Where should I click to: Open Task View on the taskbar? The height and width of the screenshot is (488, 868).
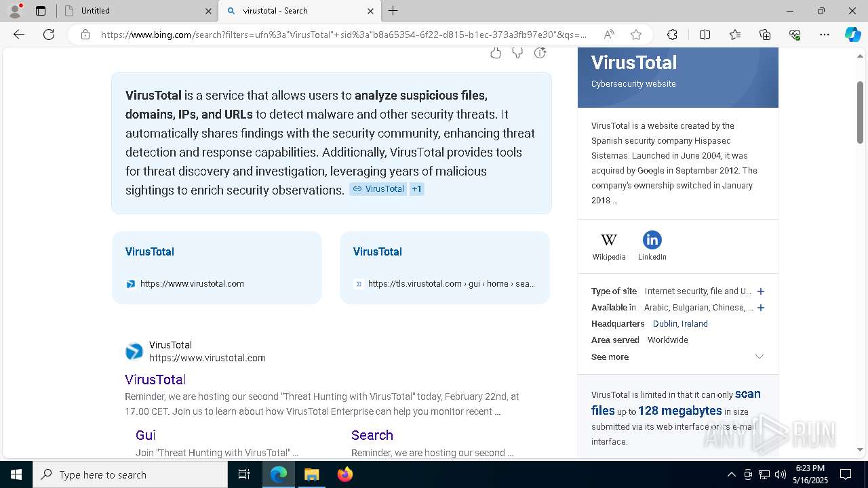coord(244,474)
